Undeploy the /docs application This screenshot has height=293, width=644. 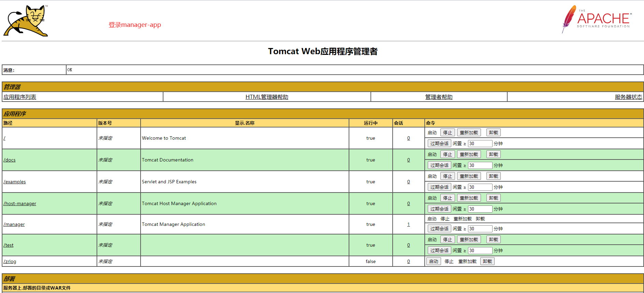click(493, 154)
